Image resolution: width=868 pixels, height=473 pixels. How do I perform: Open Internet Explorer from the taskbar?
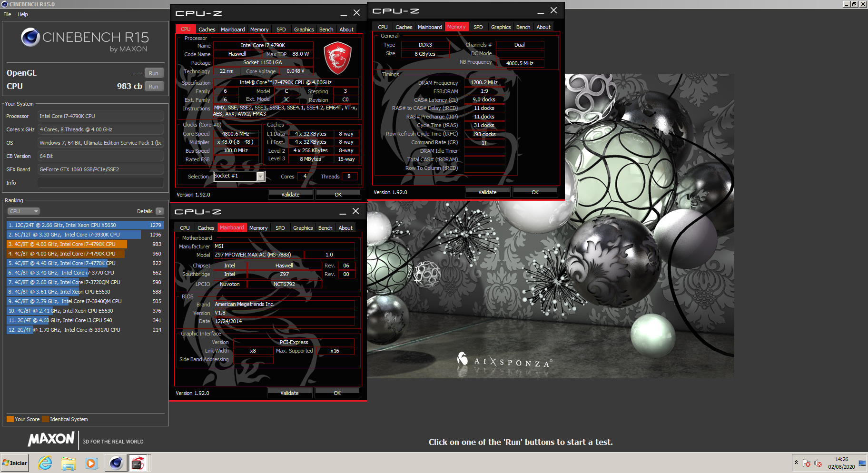tap(45, 463)
